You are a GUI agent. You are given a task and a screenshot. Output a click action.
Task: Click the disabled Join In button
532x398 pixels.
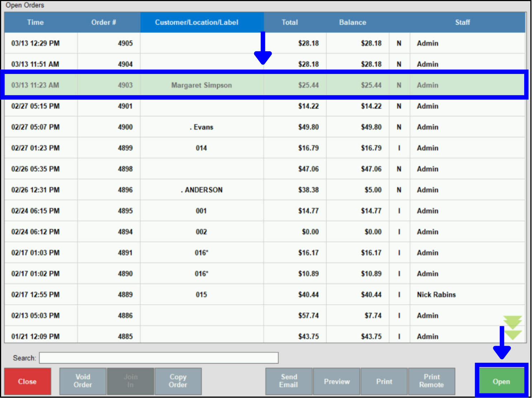pos(130,381)
